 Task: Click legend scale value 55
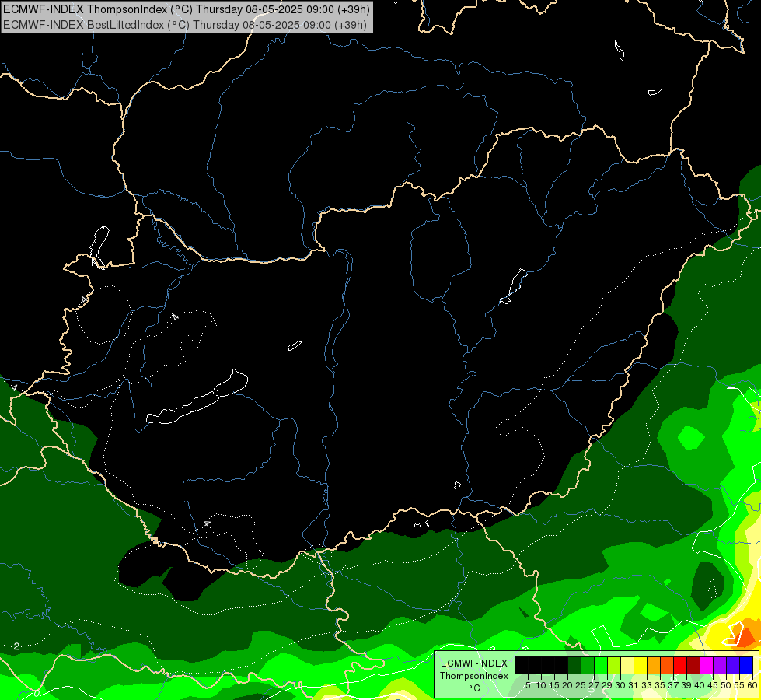click(740, 685)
